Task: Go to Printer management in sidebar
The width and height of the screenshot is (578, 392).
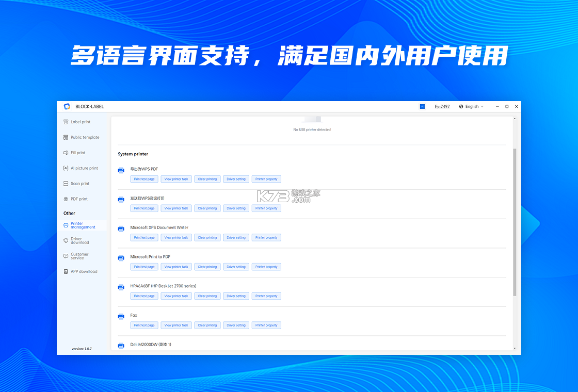Action: (82, 225)
